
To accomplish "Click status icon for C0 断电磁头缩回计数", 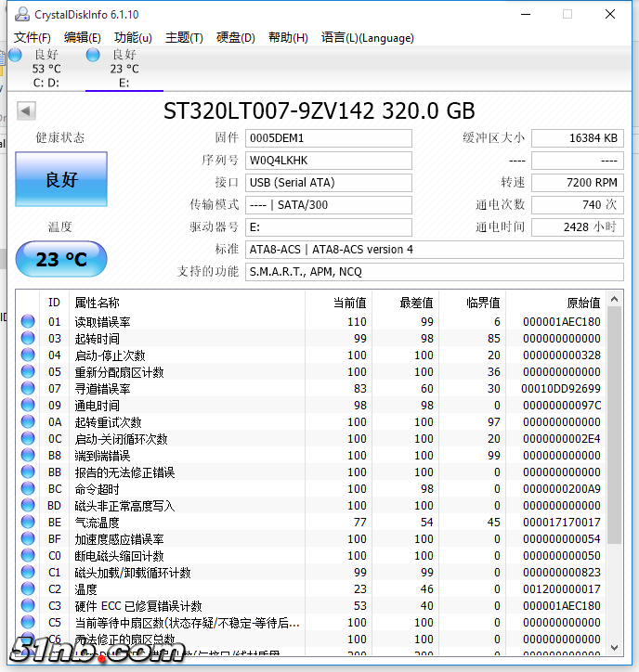I will [x=28, y=555].
